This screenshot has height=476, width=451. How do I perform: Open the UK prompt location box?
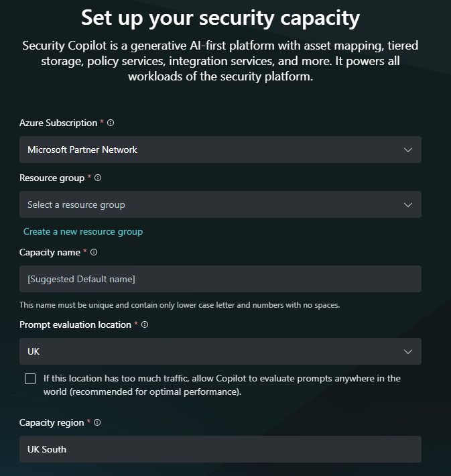[220, 351]
